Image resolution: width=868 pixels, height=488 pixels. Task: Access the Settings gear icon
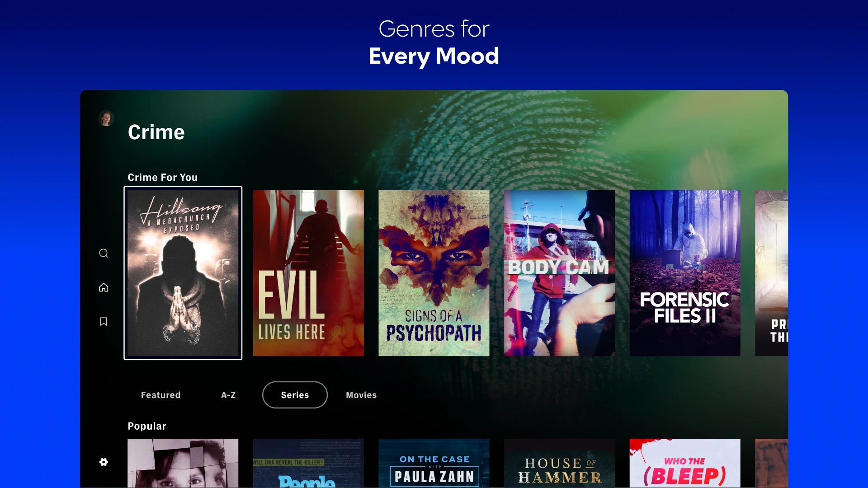click(x=103, y=462)
